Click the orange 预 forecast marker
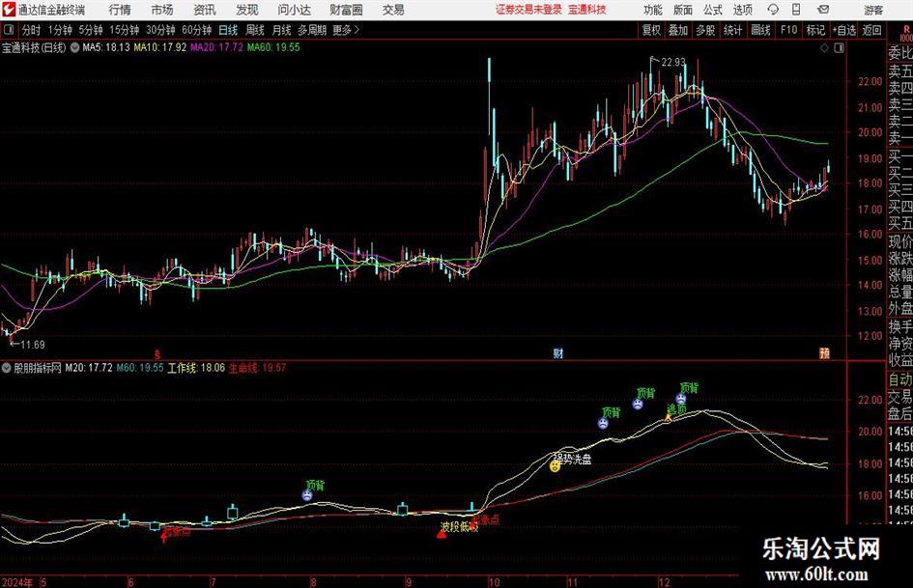The image size is (913, 588). tap(824, 352)
